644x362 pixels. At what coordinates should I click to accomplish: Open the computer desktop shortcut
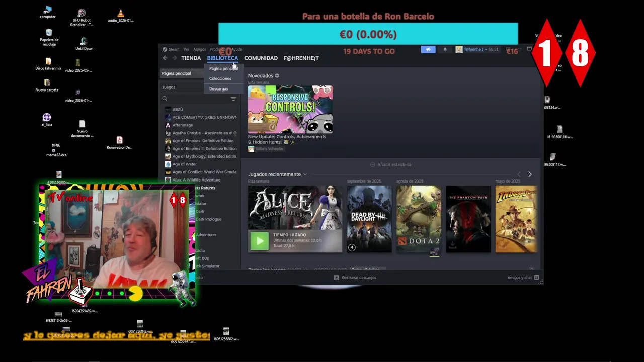pos(48,12)
